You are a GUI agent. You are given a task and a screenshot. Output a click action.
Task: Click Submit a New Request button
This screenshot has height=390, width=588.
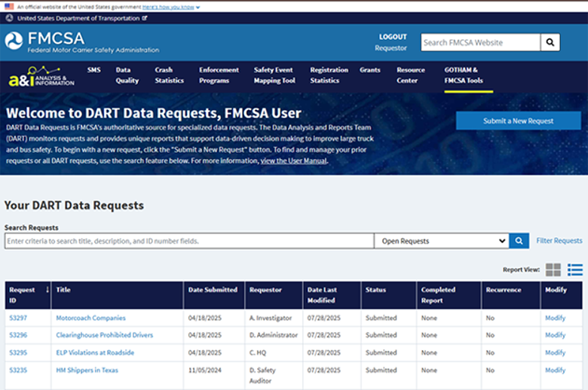coord(518,120)
